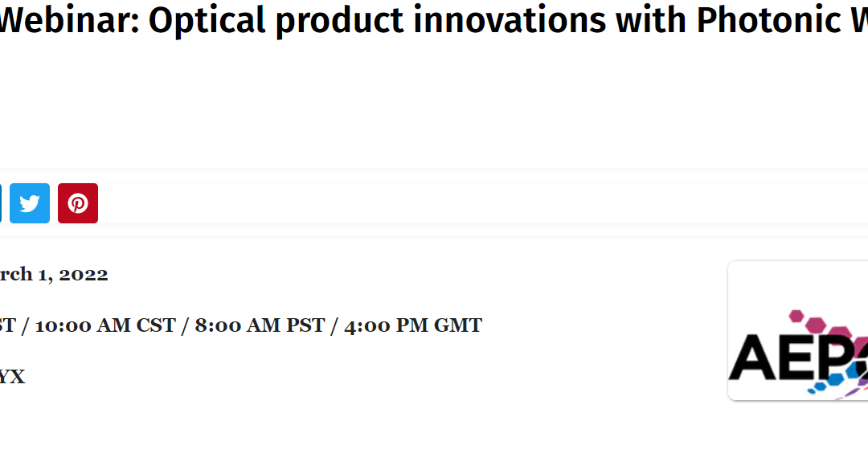Click the "AM" after 10:00
This screenshot has width=868, height=462.
click(x=113, y=325)
